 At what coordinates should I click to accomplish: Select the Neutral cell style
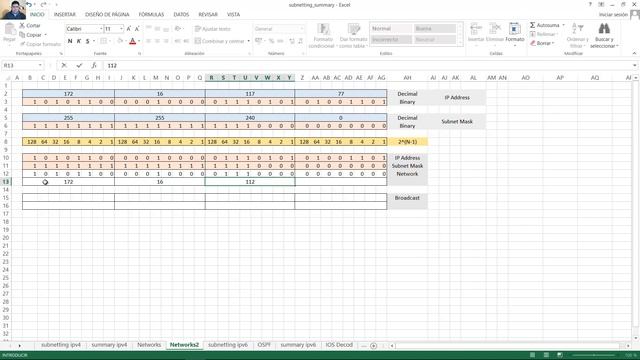pos(435,40)
